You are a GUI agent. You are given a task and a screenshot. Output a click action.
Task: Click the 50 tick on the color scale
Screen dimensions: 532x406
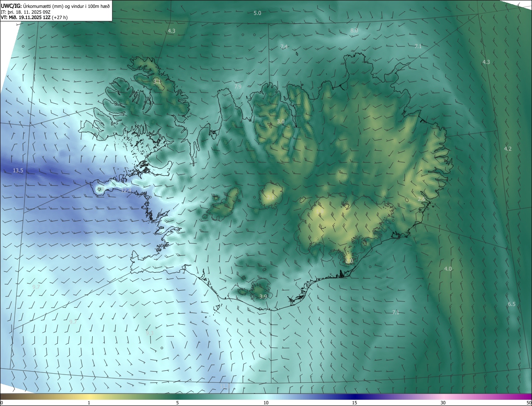pyautogui.click(x=529, y=403)
